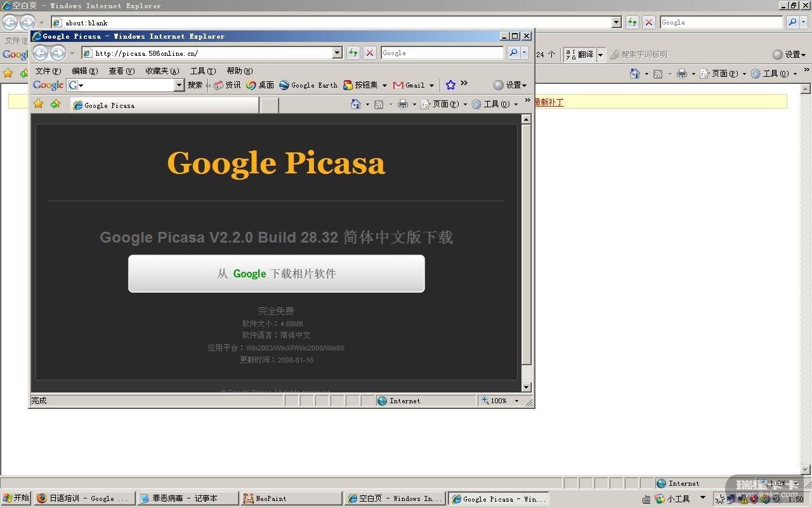Open Favorites Center star in Picasa window

coord(39,104)
